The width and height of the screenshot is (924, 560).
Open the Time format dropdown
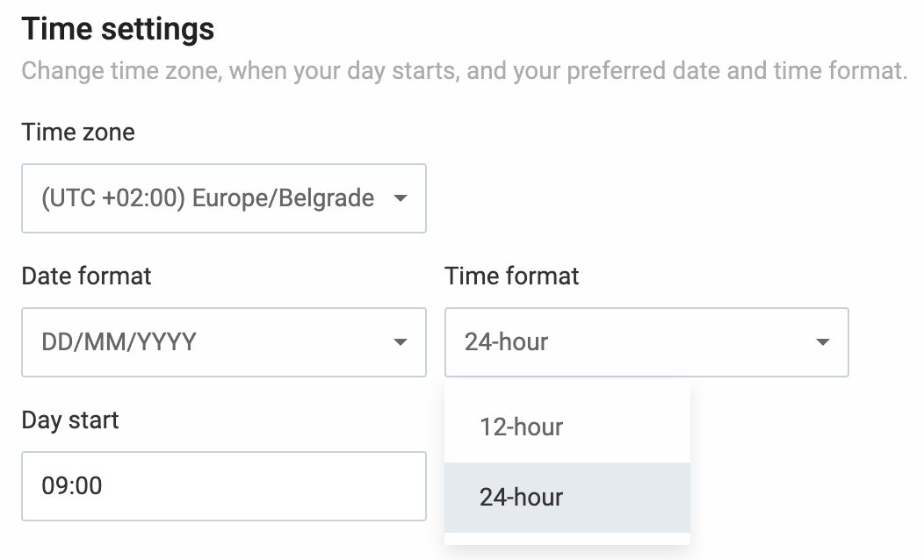coord(646,342)
